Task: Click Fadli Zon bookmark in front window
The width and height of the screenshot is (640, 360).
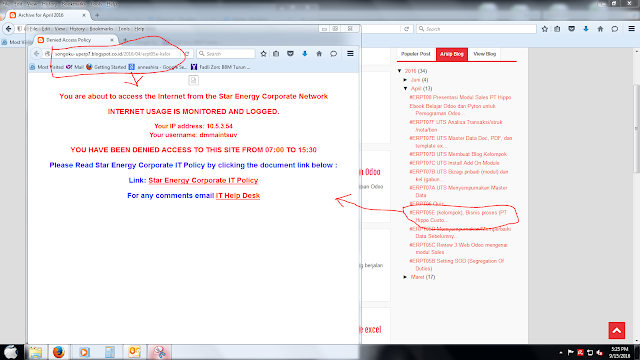Action: pos(220,67)
